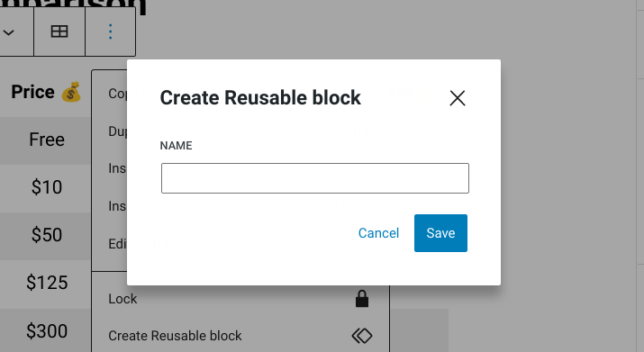
Task: Focus the Name input field
Action: (315, 178)
